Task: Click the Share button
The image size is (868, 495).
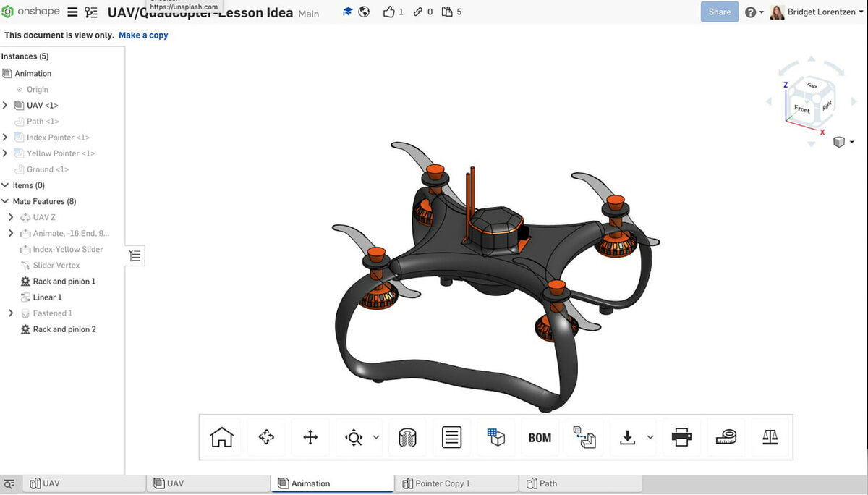Action: pyautogui.click(x=720, y=12)
